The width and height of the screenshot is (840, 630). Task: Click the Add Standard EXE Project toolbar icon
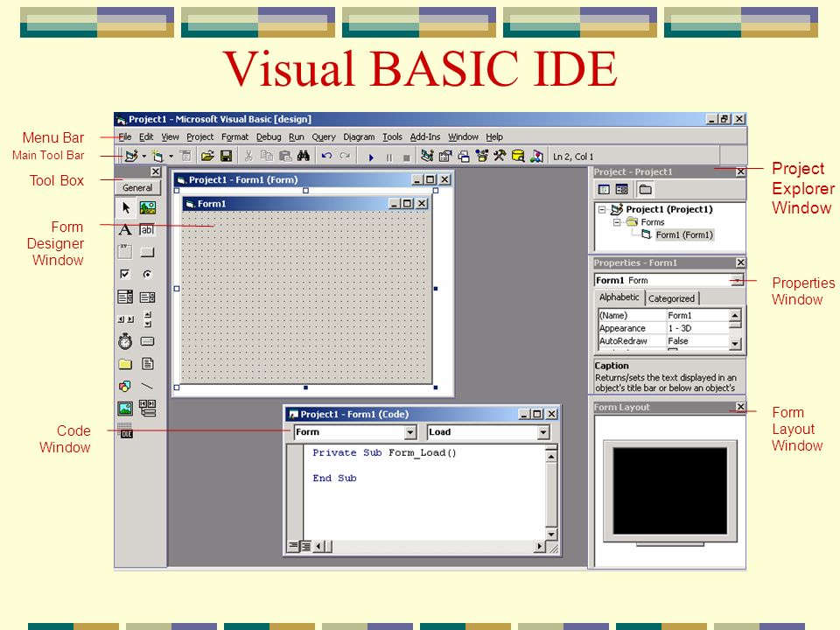click(x=131, y=156)
